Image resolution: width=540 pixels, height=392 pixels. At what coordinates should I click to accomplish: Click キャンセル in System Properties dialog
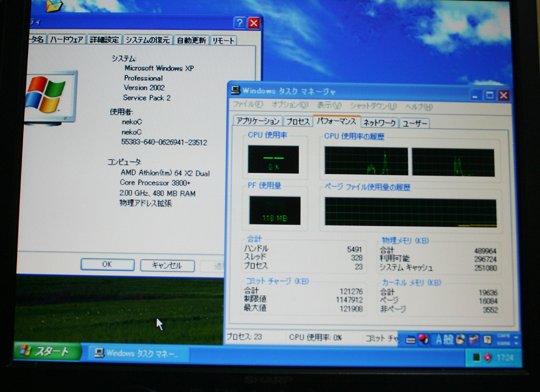(167, 265)
